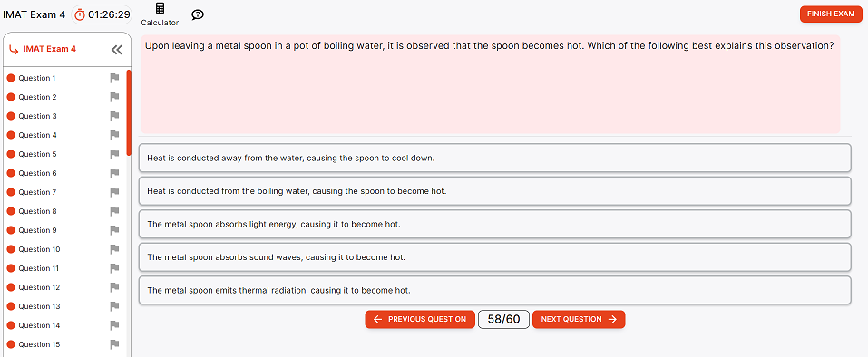Click the help chat bubble icon
This screenshot has height=357, width=868.
198,14
